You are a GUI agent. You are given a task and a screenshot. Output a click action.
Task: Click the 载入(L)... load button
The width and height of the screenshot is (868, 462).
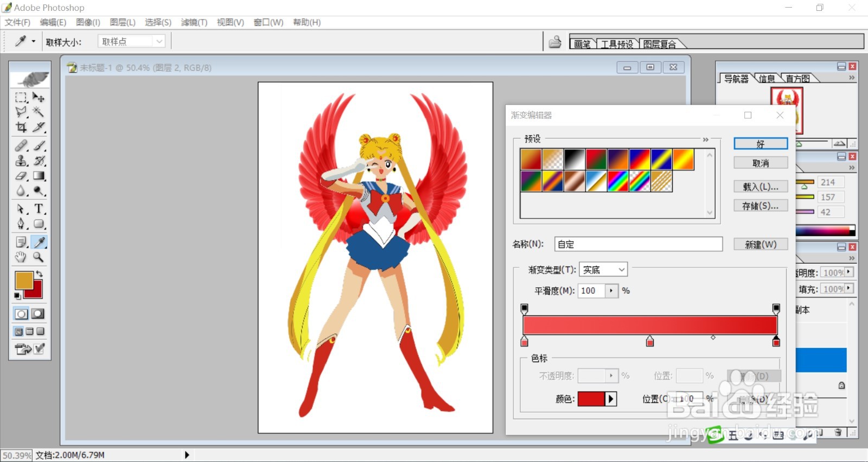761,187
